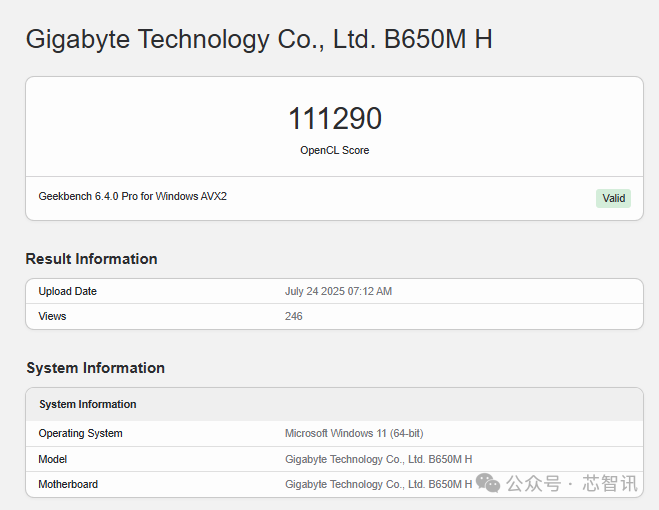Select the Model row's Gigabyte B650M H value
Screen dimensions: 659x510
click(x=378, y=459)
